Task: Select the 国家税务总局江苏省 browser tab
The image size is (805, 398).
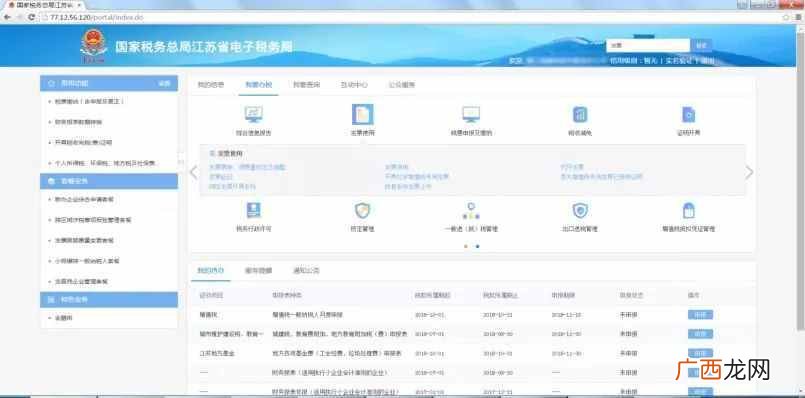Action: 43,5
